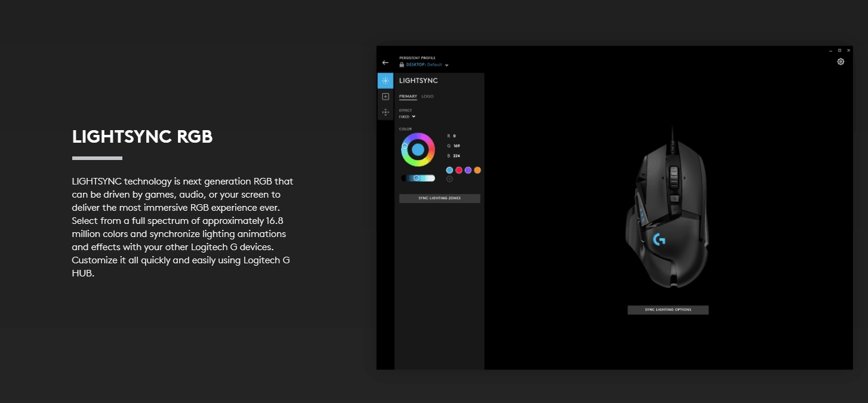Select the orange color swatch
Screen dimensions: 868x403
[x=477, y=170]
